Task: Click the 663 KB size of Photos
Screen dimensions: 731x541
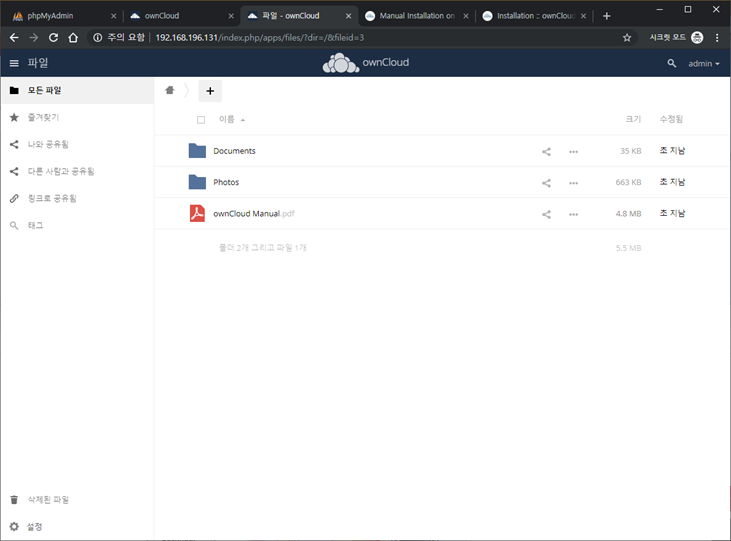Action: tap(628, 182)
